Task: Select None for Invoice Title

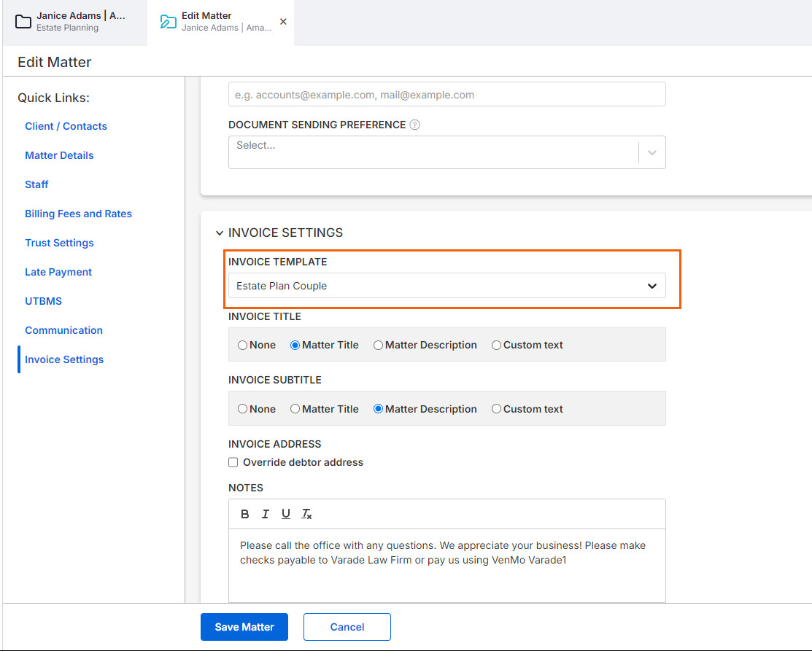Action: (x=243, y=346)
